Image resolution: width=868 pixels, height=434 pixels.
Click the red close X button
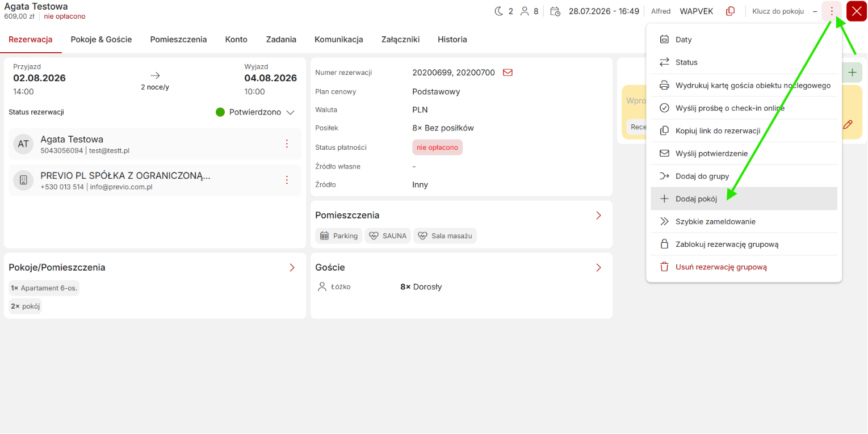(x=857, y=11)
